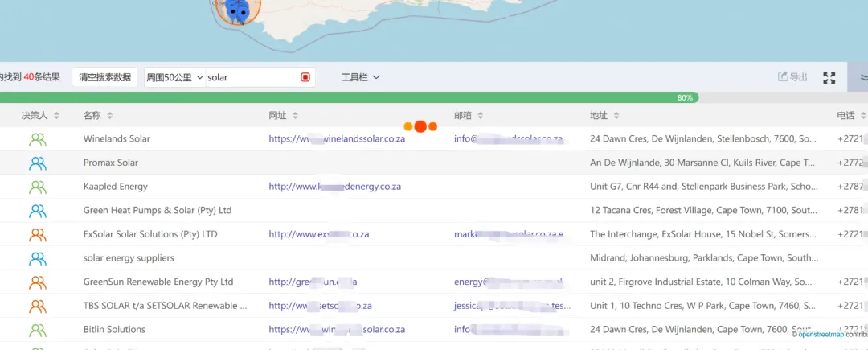Select solar energy suppliers name cell
Screen dimensions: 868x350
coord(129,258)
